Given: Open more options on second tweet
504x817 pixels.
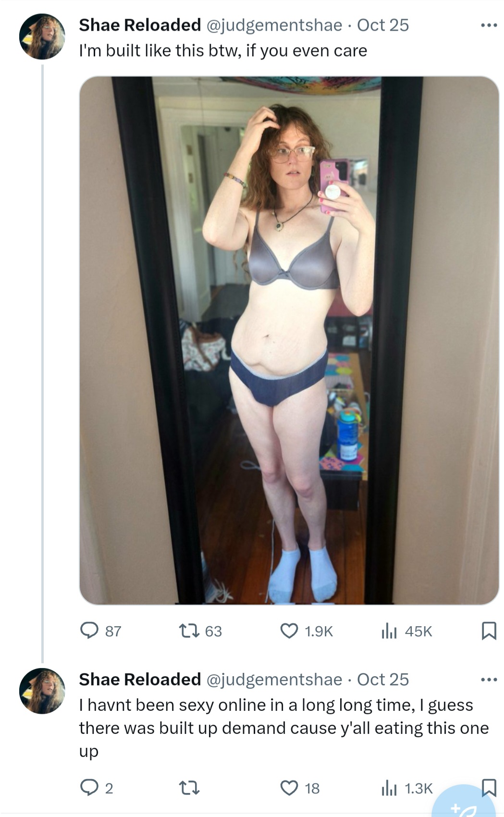Looking at the screenshot, I should (x=489, y=680).
